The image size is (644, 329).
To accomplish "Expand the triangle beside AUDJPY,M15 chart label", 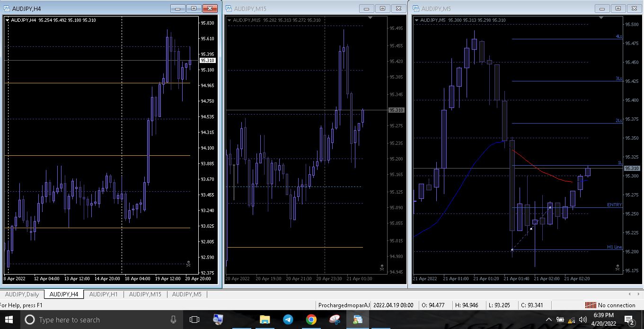I will pyautogui.click(x=229, y=20).
